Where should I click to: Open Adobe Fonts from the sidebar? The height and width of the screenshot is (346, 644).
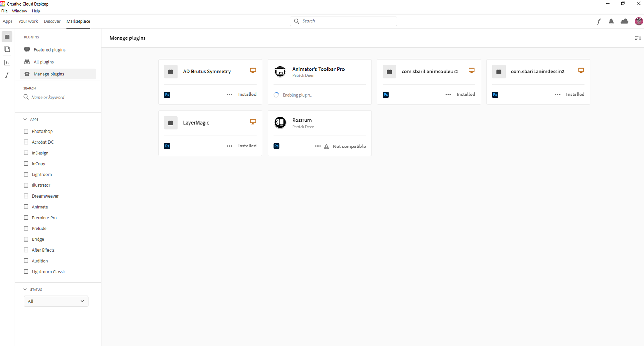pyautogui.click(x=7, y=75)
